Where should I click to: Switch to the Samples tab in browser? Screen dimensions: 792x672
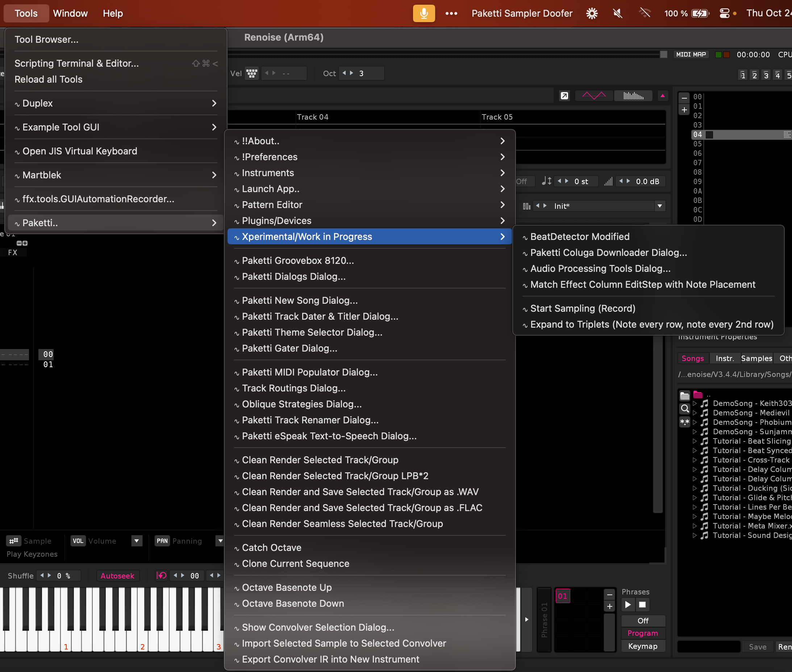pyautogui.click(x=756, y=358)
